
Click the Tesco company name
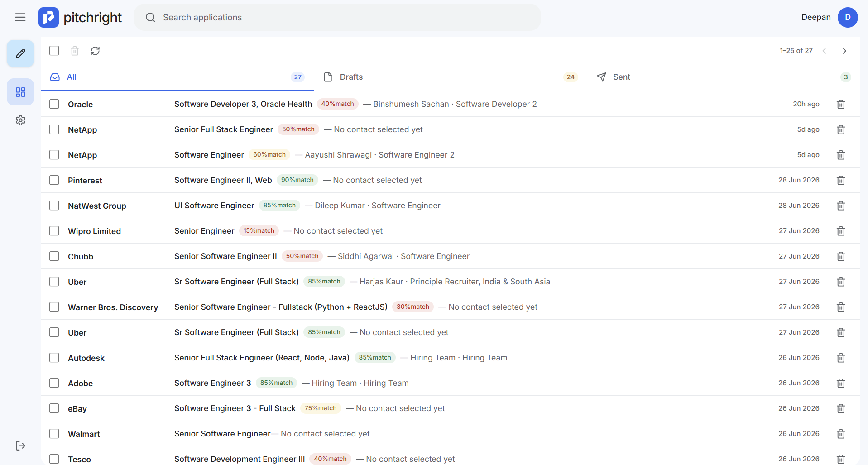[79, 459]
